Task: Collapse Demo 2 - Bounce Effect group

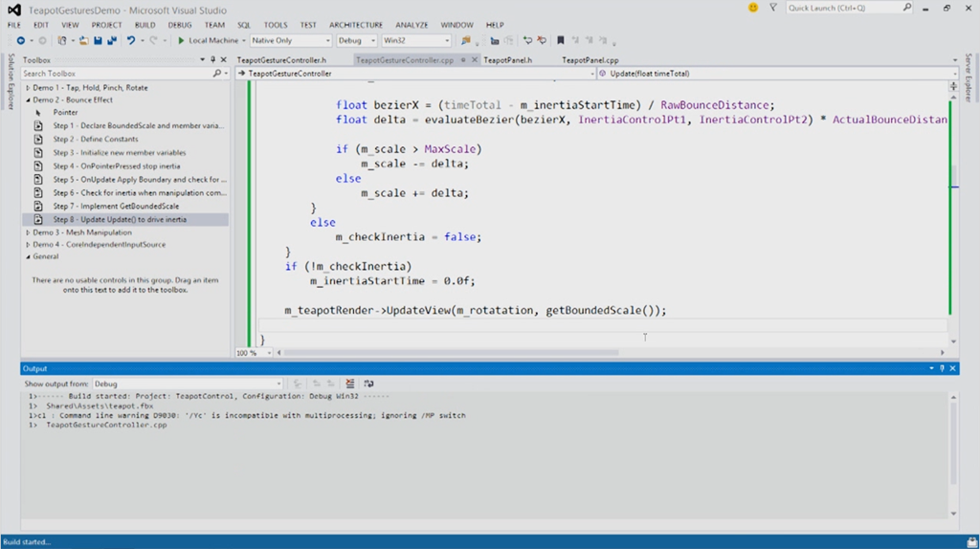Action: tap(28, 99)
